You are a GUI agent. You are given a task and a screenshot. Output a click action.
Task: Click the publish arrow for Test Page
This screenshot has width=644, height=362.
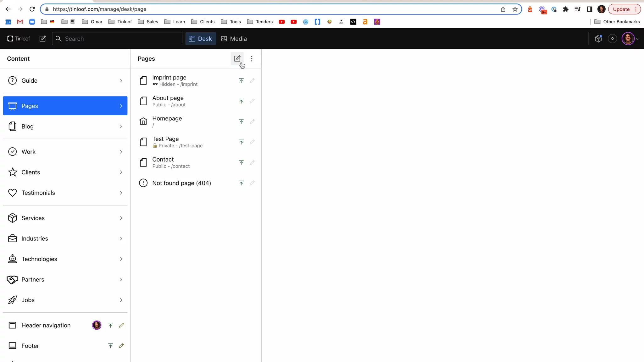pos(241,142)
